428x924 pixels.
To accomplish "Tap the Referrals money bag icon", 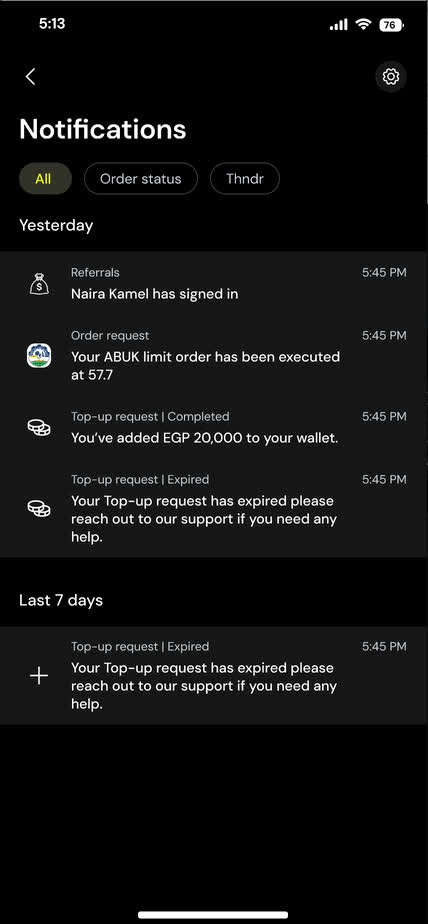I will [x=39, y=284].
